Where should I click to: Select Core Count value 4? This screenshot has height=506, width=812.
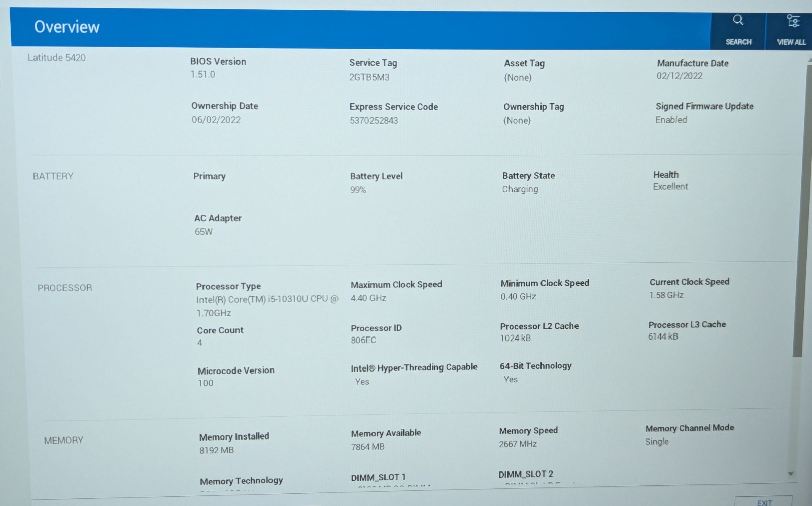[x=200, y=343]
